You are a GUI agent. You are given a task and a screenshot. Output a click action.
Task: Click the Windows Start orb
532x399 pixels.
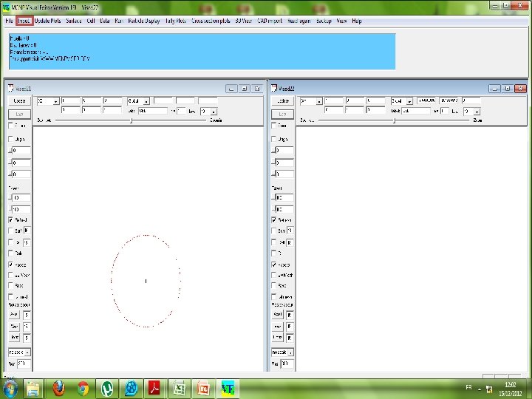[10, 389]
